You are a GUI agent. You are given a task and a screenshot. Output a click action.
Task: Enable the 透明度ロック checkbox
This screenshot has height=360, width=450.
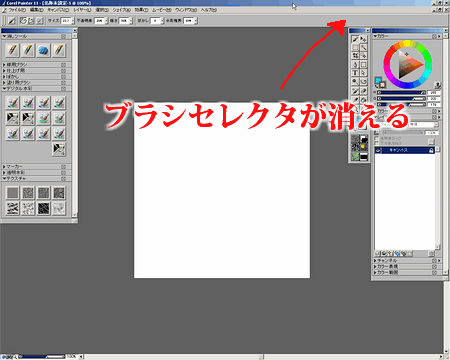pyautogui.click(x=377, y=138)
